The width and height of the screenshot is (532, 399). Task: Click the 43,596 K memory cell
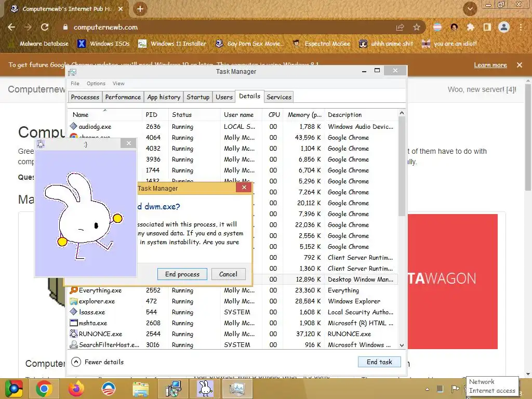(308, 137)
